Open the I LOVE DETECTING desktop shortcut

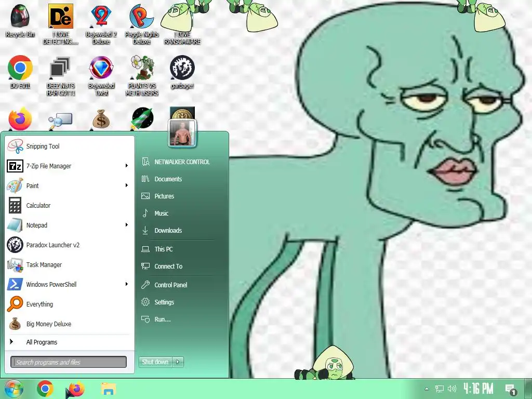point(60,24)
